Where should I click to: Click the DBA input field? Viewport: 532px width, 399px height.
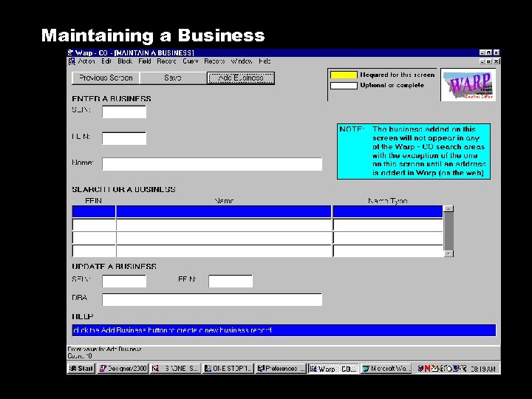coord(212,299)
